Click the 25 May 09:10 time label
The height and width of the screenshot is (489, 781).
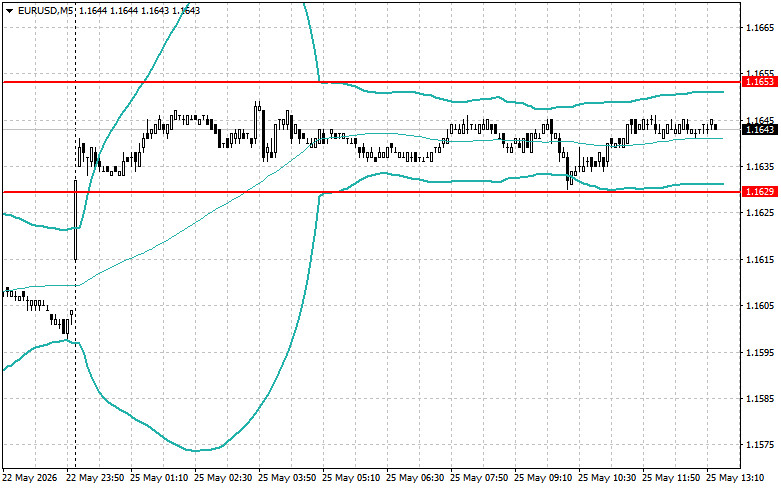(543, 478)
